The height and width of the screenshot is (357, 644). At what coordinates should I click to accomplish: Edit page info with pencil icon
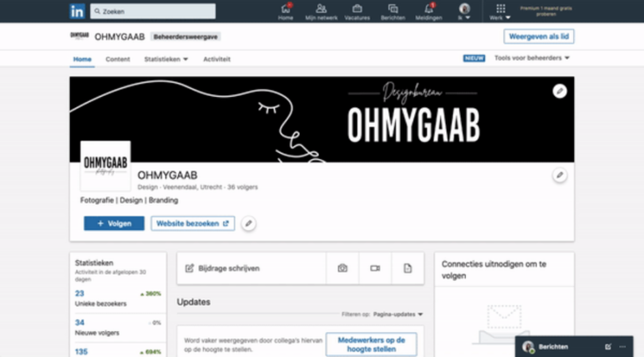(x=560, y=176)
